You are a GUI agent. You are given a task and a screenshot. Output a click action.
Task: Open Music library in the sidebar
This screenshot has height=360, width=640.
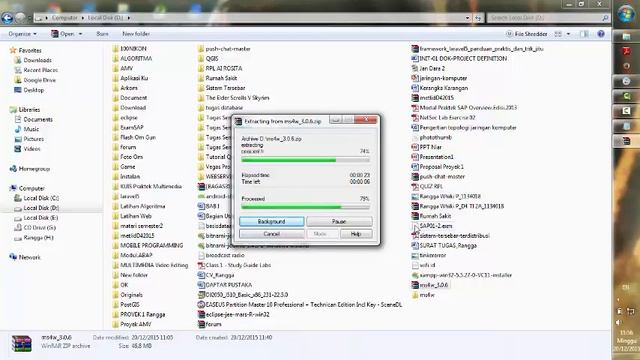click(27, 129)
